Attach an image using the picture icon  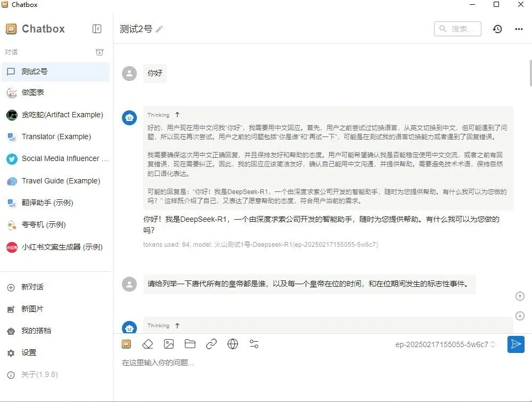[x=169, y=344]
